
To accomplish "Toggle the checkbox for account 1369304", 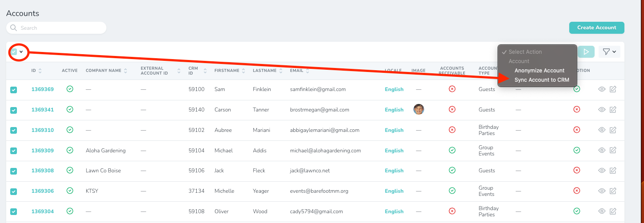I will pyautogui.click(x=13, y=212).
